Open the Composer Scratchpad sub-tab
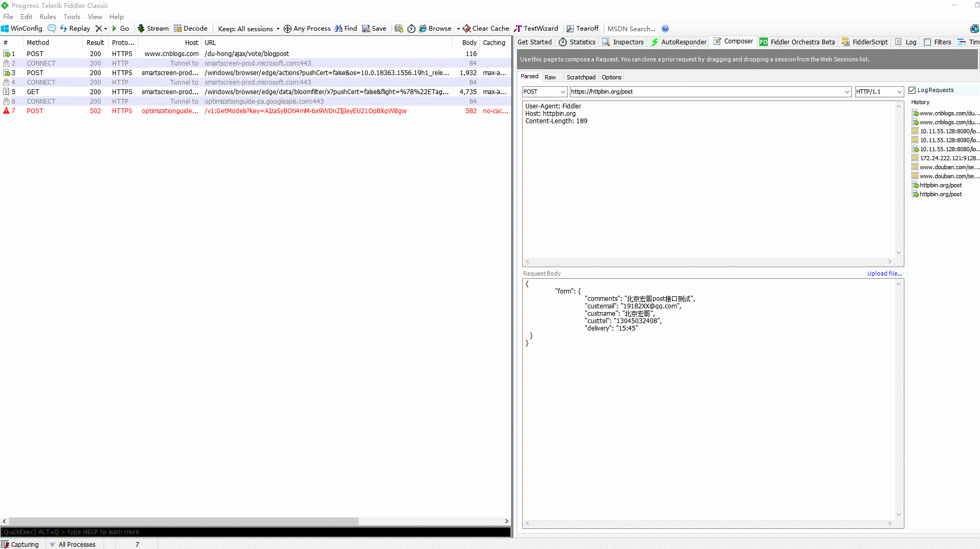This screenshot has height=549, width=980. coord(581,77)
